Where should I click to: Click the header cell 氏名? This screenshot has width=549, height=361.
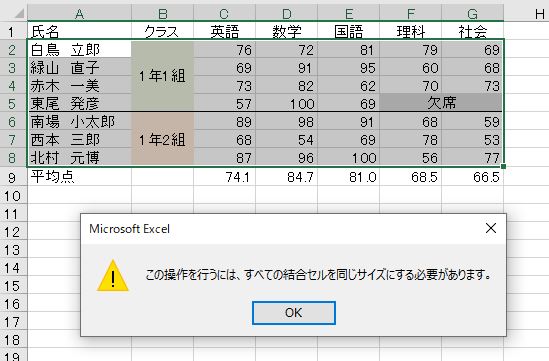point(79,32)
